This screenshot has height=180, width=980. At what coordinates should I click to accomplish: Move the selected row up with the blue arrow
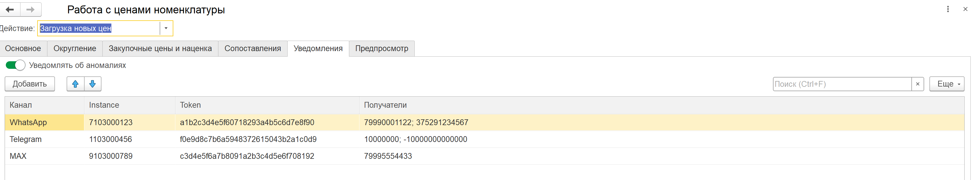click(x=75, y=84)
